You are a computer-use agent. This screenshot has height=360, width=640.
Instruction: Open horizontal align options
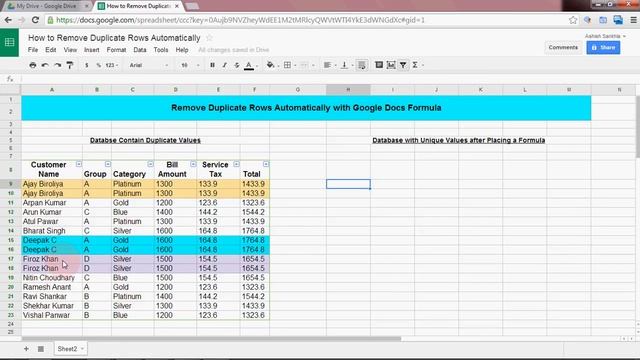tap(329, 65)
